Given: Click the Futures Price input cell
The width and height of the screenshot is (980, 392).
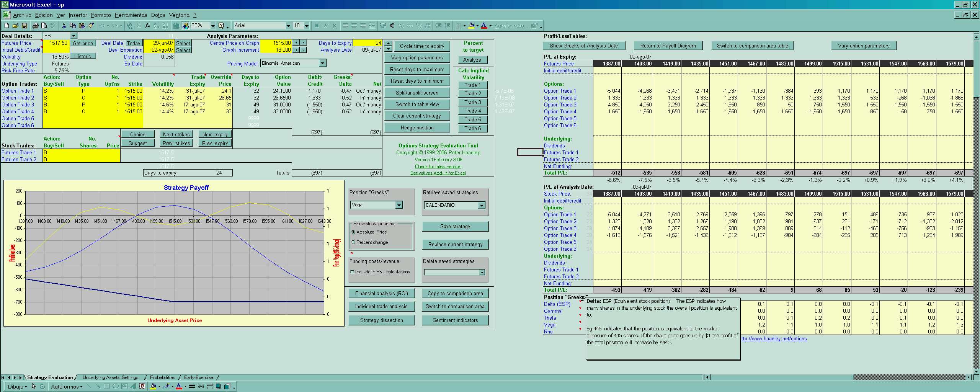Looking at the screenshot, I should coord(56,43).
